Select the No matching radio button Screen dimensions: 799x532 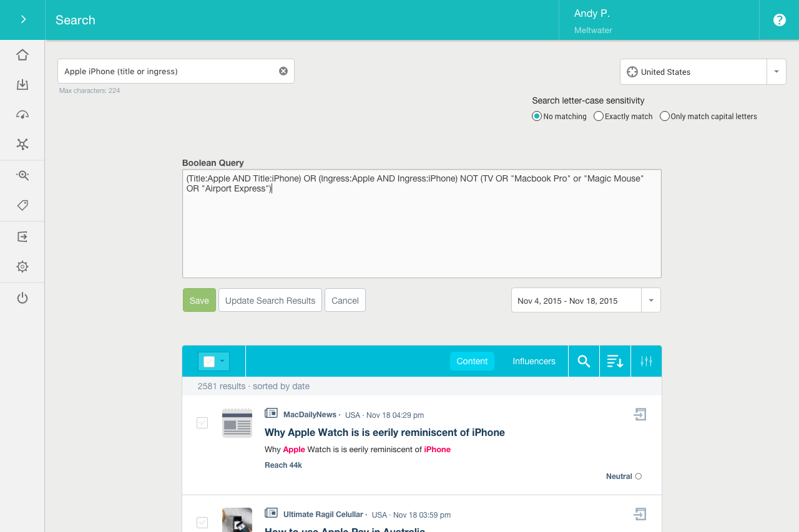[x=536, y=116]
